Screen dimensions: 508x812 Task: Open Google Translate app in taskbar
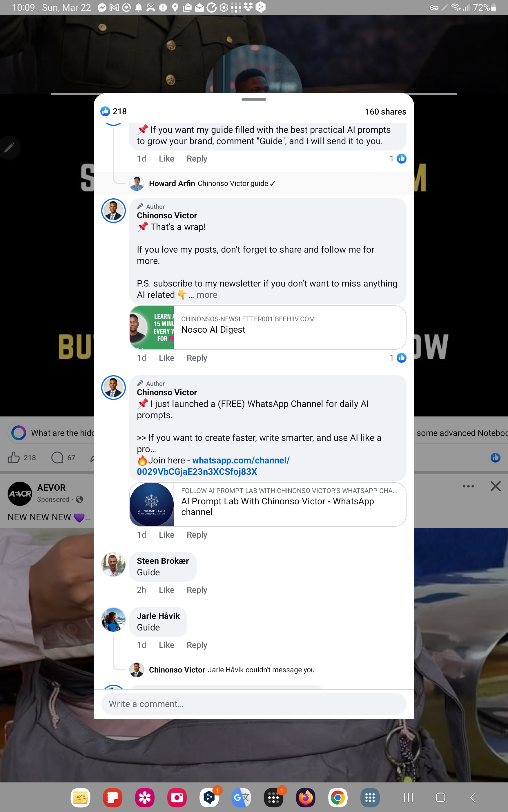pos(241,797)
